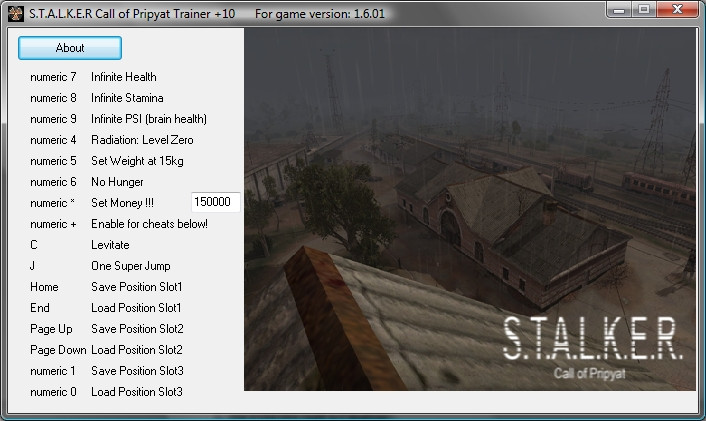706x421 pixels.
Task: Click the 'Levitate' label
Action: 110,245
